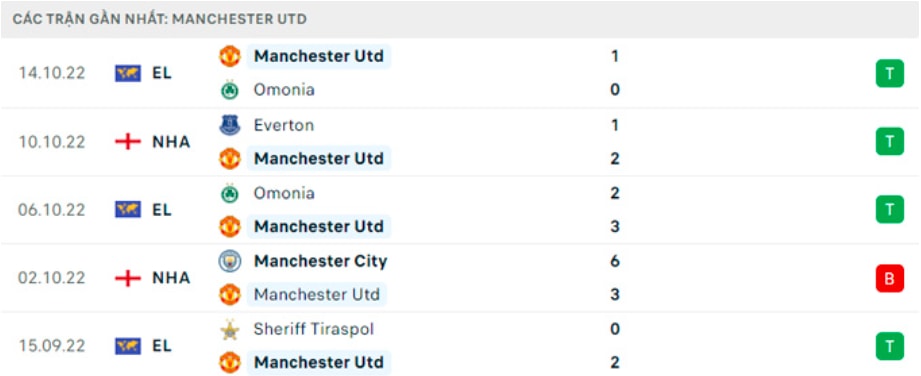
Task: Select the Manchester Utd name in the 02.10.22 match
Action: [317, 294]
